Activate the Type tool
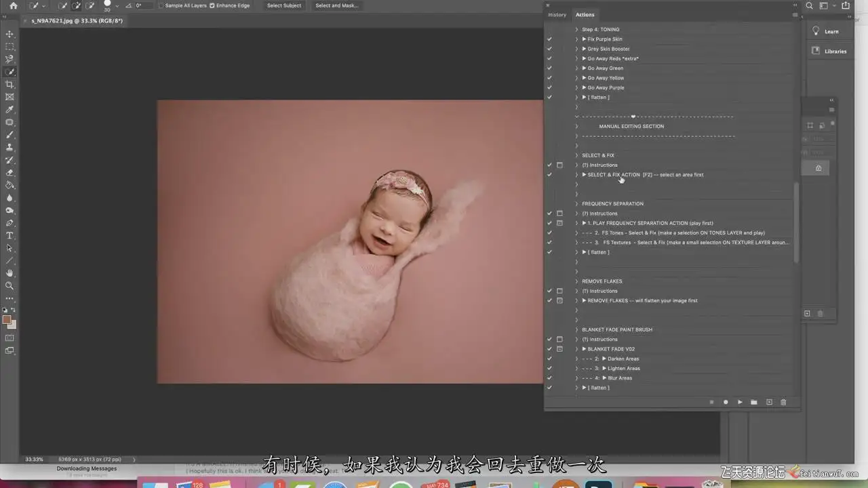Viewport: 868px width, 488px height. click(x=9, y=235)
